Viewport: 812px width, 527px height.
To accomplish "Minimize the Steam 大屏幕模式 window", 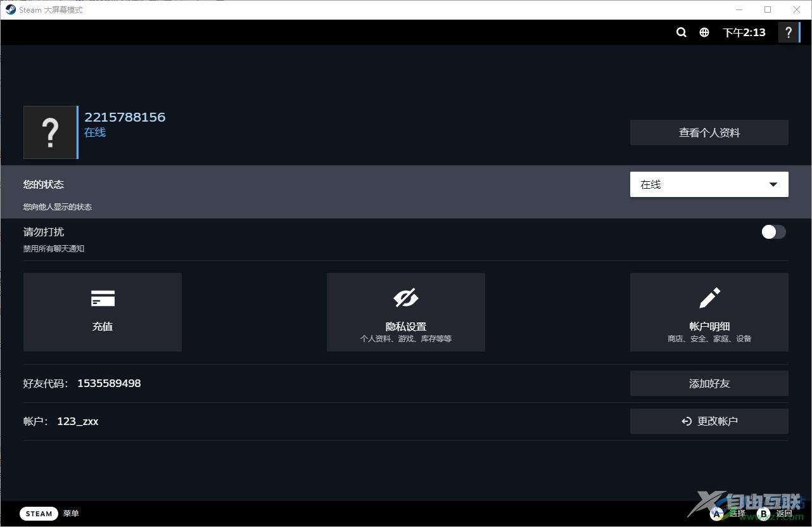I will [x=739, y=10].
